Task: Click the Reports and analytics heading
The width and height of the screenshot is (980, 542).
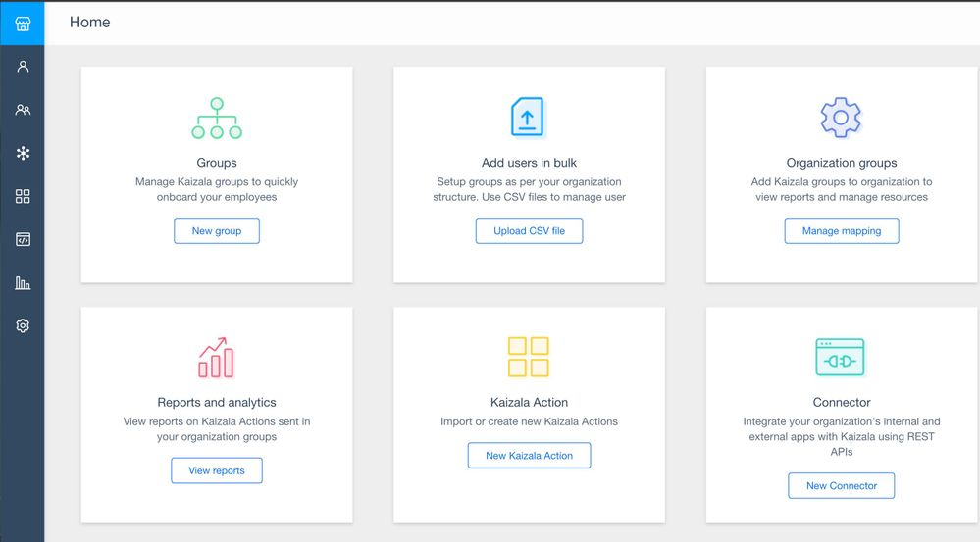Action: (217, 402)
